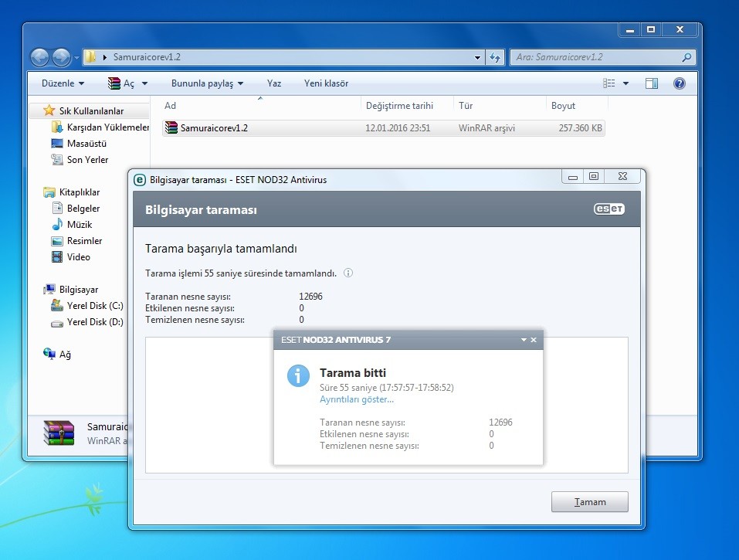Click Ayrıntıları göster... link

[x=357, y=399]
